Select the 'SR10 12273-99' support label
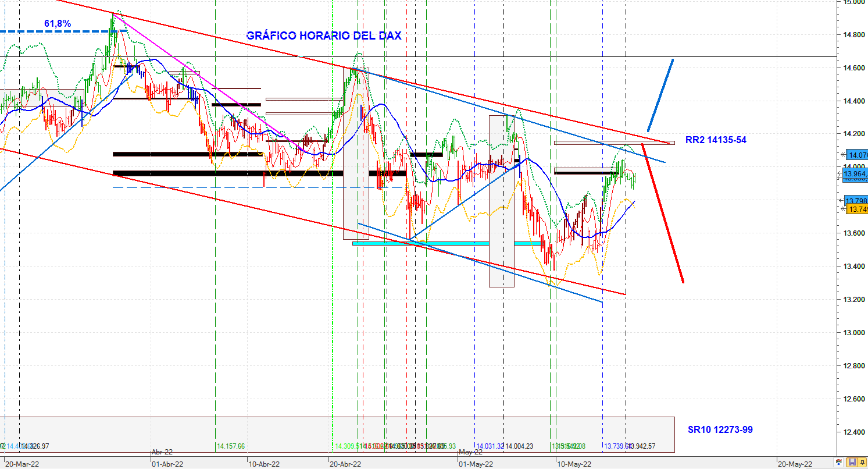Image resolution: width=868 pixels, height=469 pixels. [x=720, y=430]
